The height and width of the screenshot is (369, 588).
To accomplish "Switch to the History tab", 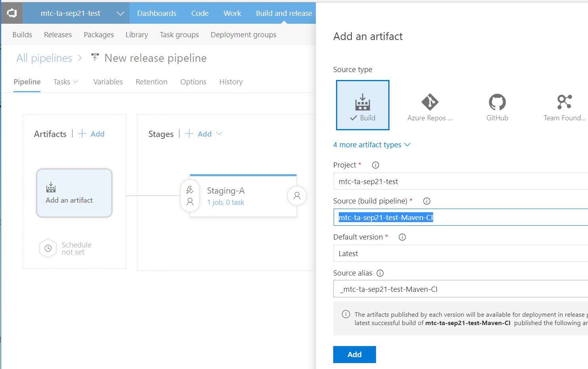I will click(231, 82).
